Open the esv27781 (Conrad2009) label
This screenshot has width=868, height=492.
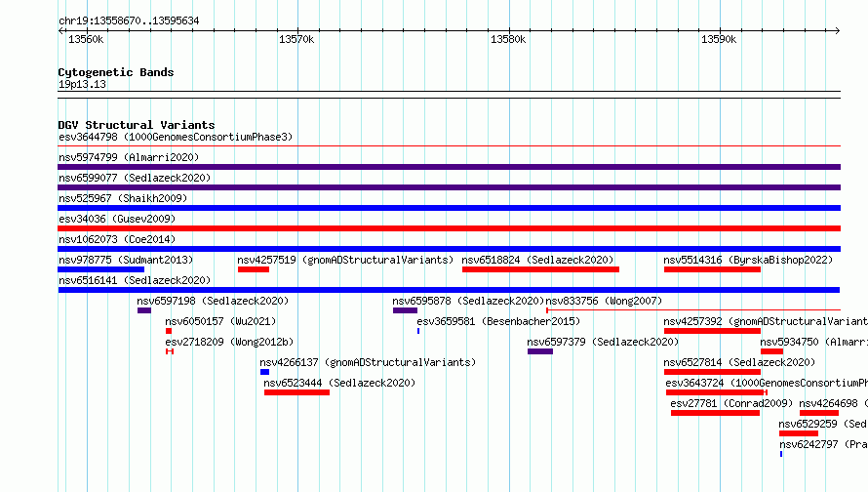click(x=731, y=403)
